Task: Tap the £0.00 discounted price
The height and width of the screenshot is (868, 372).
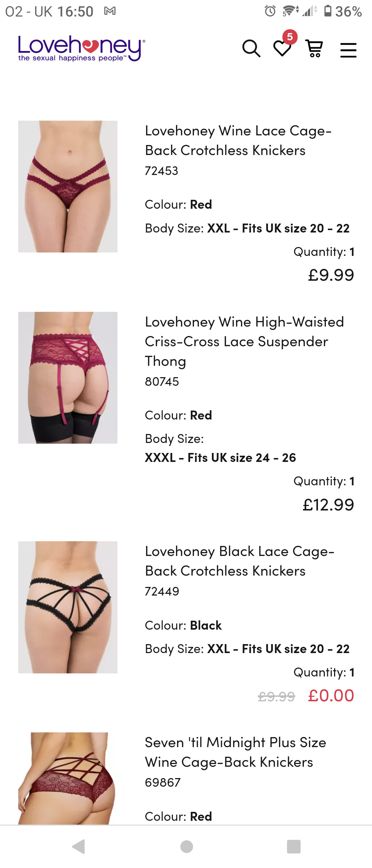Action: tap(331, 695)
